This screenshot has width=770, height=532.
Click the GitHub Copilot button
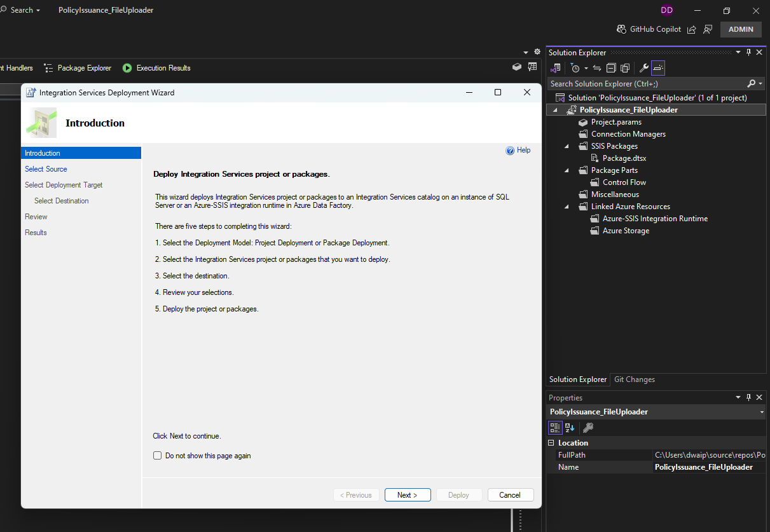[649, 29]
